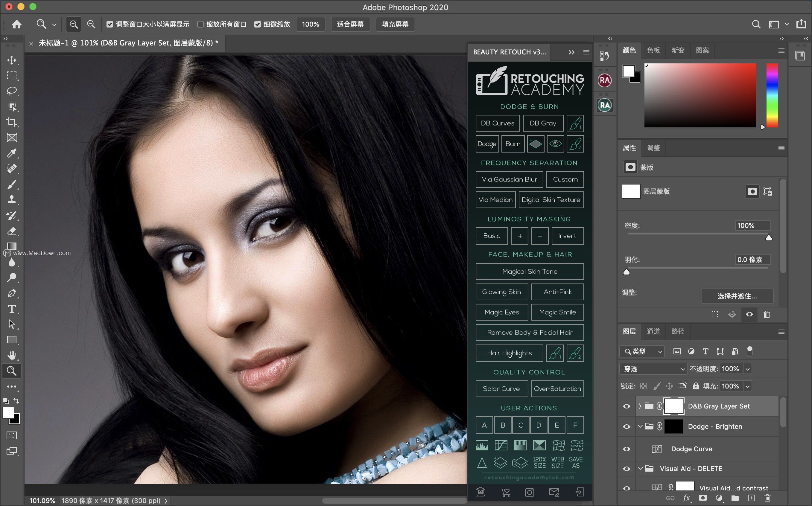812x506 pixels.
Task: Uncheck the 细微缩放 checkbox
Action: pyautogui.click(x=257, y=24)
